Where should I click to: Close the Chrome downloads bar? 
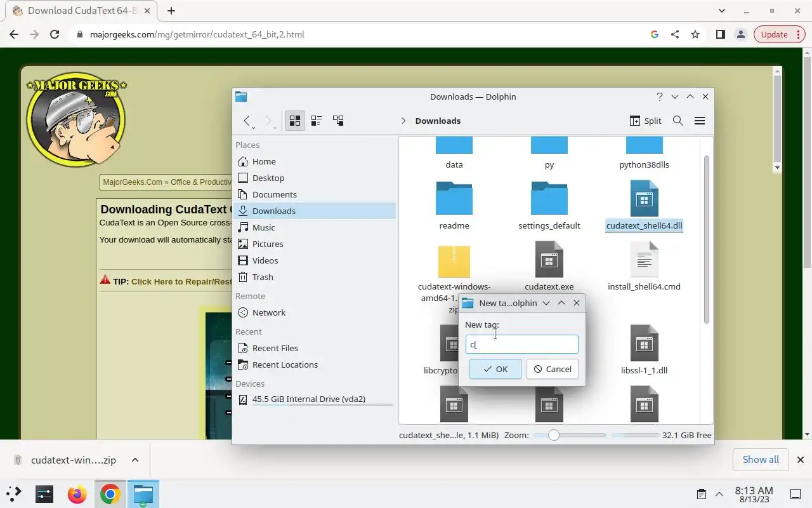800,460
